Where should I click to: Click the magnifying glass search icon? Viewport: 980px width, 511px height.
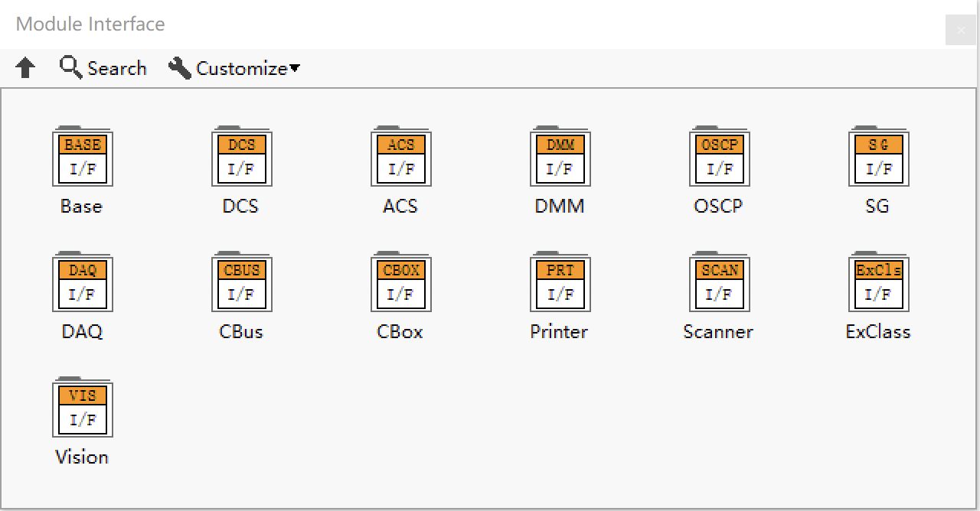(x=70, y=67)
